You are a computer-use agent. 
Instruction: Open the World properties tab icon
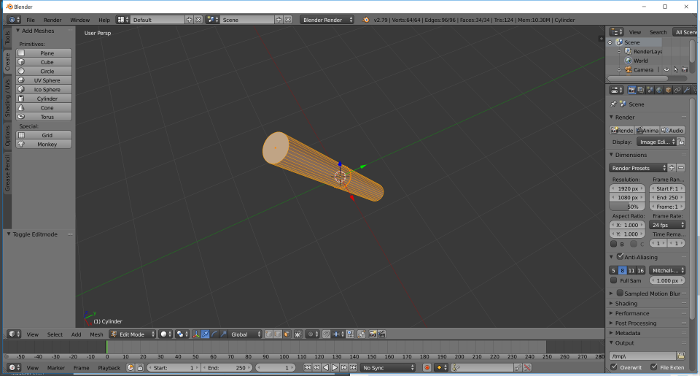(659, 90)
